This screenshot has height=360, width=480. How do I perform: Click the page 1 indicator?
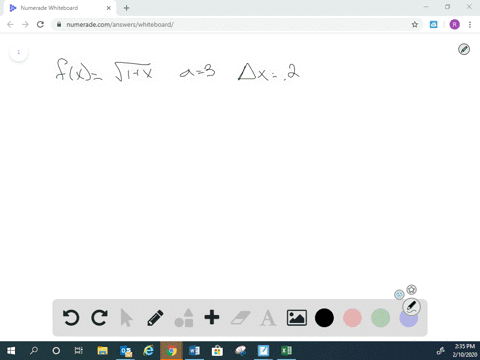(19, 52)
